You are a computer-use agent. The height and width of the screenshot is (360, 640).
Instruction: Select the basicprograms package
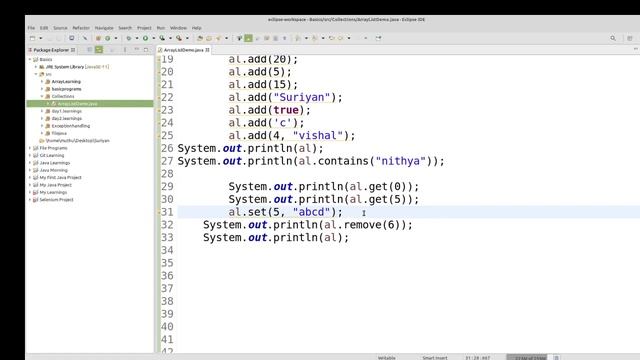(x=67, y=89)
